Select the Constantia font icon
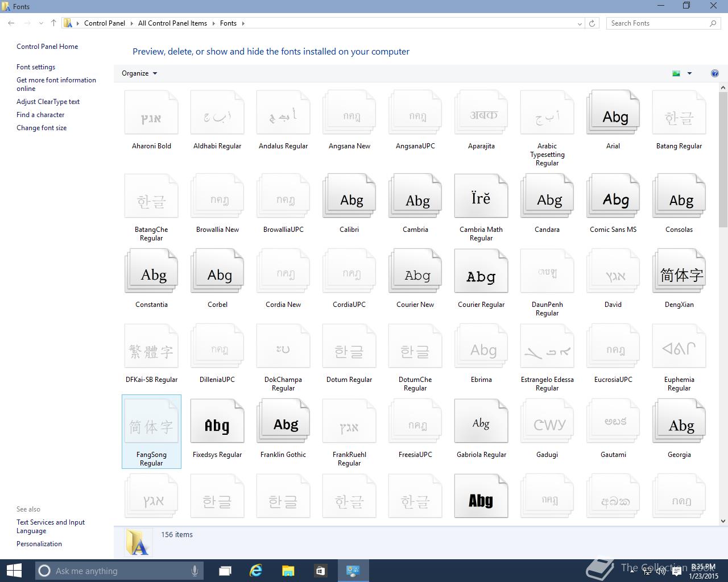 (x=151, y=271)
